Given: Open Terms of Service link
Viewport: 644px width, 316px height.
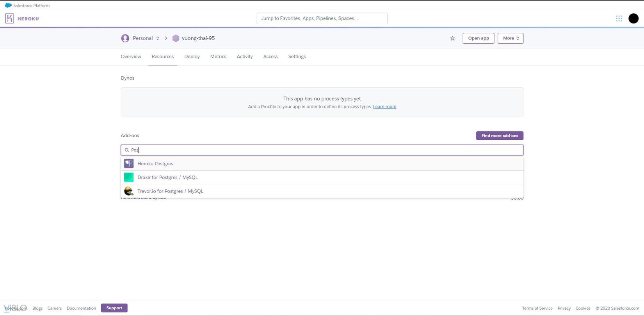Looking at the screenshot, I should point(537,308).
